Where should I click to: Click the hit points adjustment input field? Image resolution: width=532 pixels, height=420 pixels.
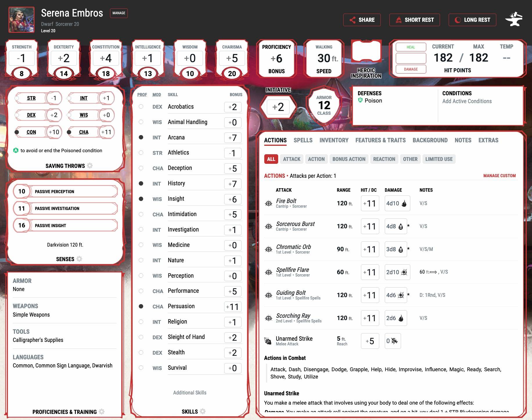(411, 58)
